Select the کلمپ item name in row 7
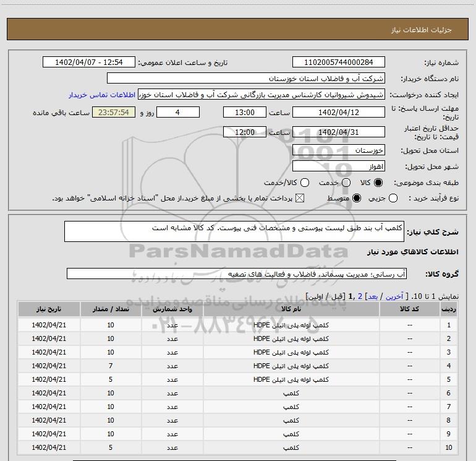 291,407
